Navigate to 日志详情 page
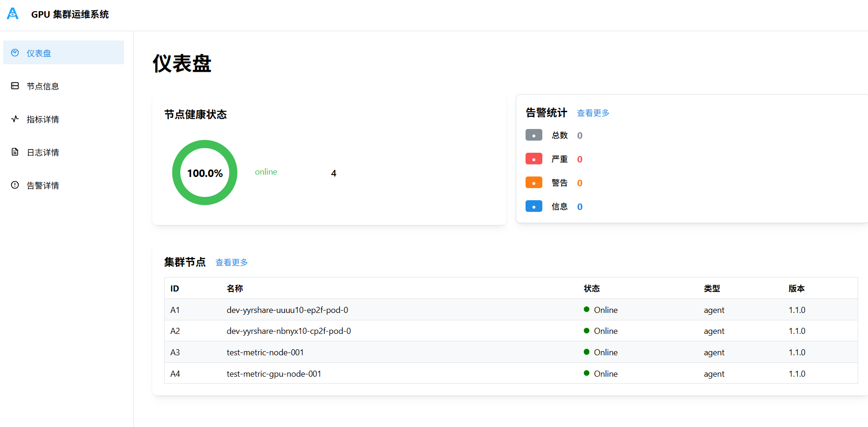The height and width of the screenshot is (427, 868). coord(63,152)
